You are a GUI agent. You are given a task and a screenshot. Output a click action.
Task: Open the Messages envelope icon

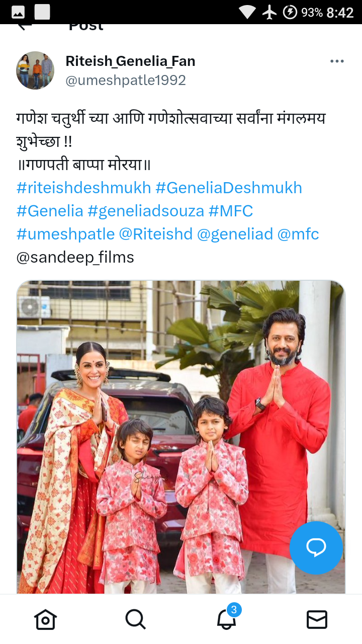(x=317, y=619)
